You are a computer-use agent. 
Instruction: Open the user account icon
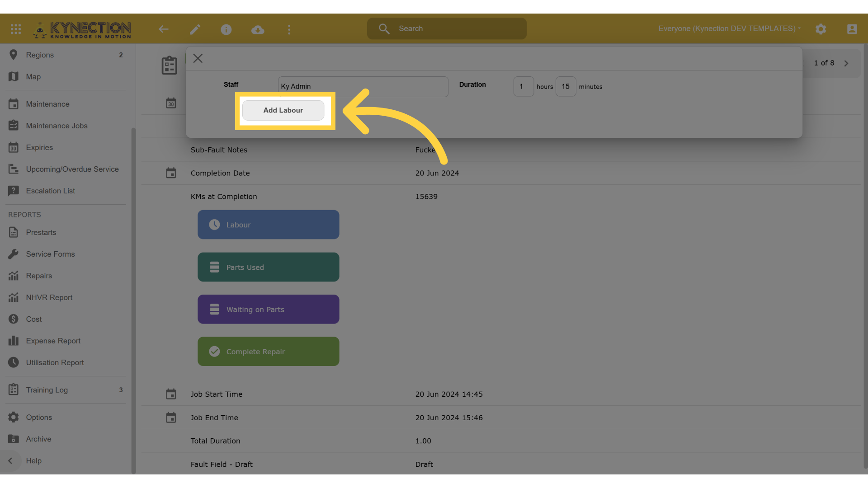pos(852,29)
